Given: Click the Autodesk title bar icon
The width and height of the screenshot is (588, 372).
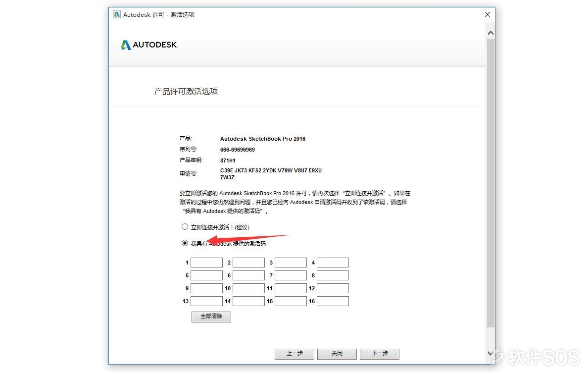Looking at the screenshot, I should [x=117, y=15].
